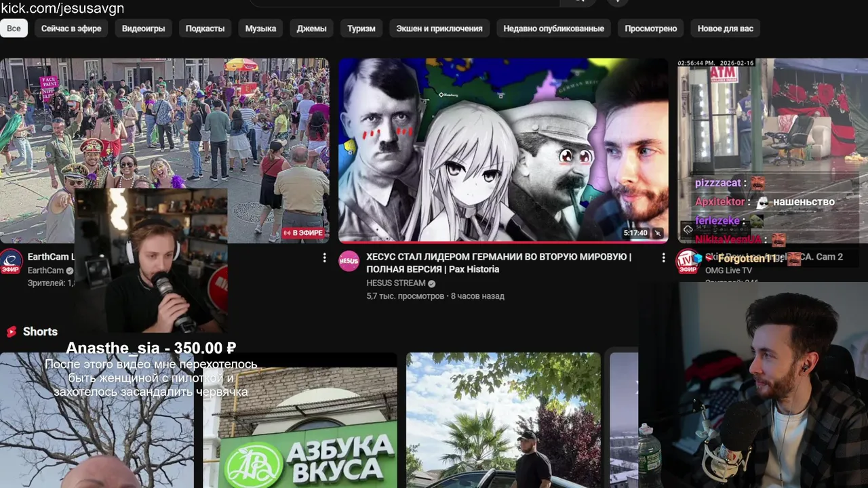Switch to "Сейчас в эфире" filter
Viewport: 868px width, 488px height.
(71, 28)
